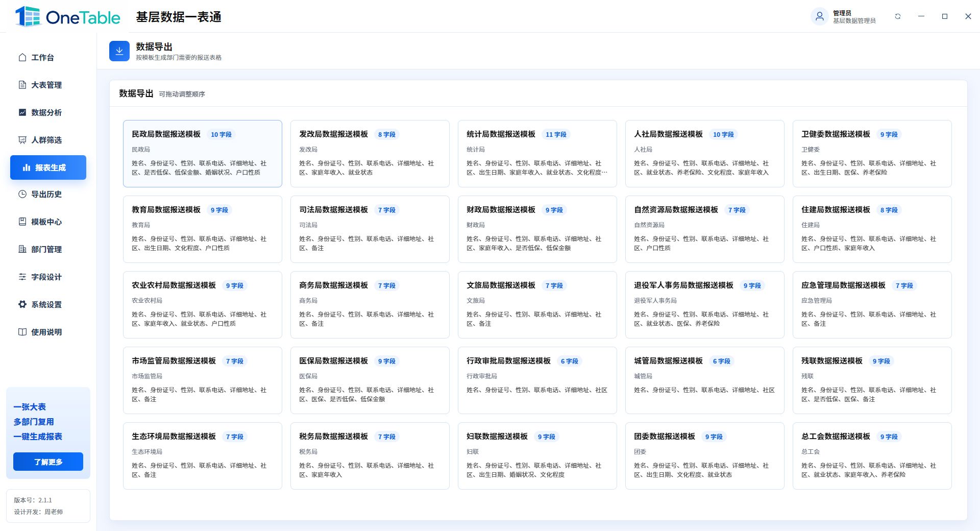
Task: Open 市场监管局数据报送模板 card
Action: [x=203, y=380]
